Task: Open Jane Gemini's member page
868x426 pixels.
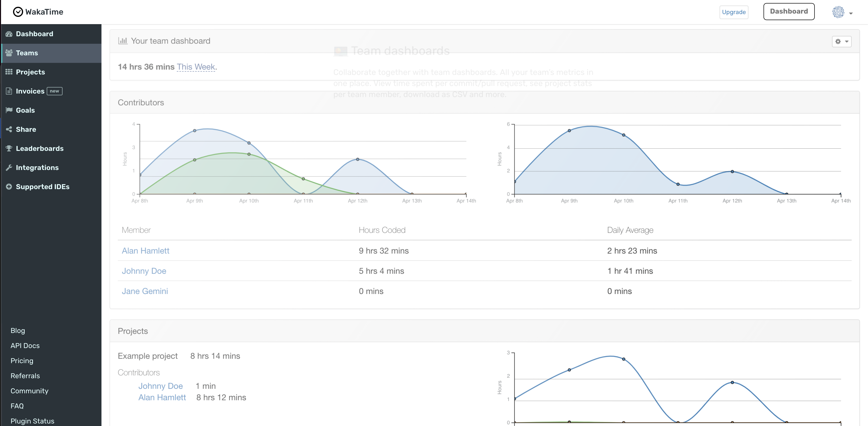Action: tap(145, 291)
